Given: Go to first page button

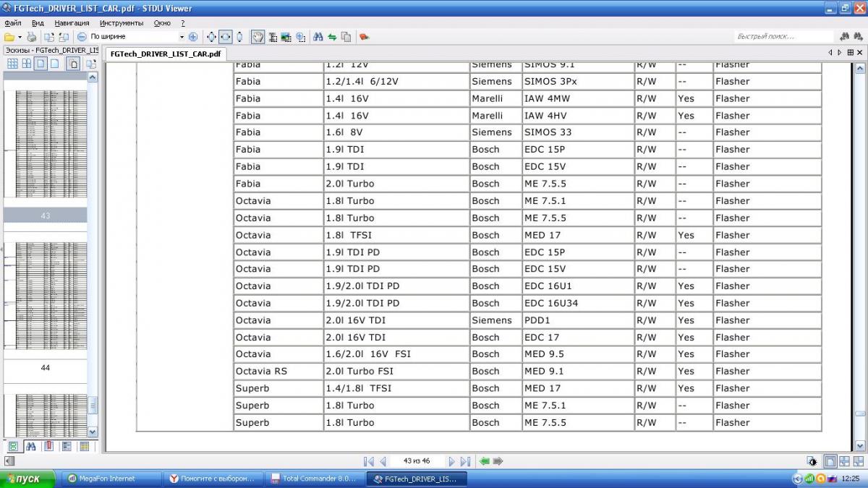Looking at the screenshot, I should [x=369, y=461].
